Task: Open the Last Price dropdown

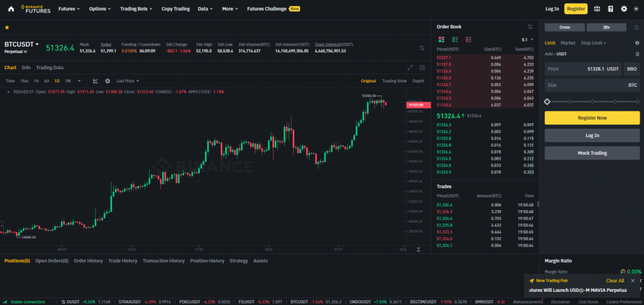Action: [128, 81]
